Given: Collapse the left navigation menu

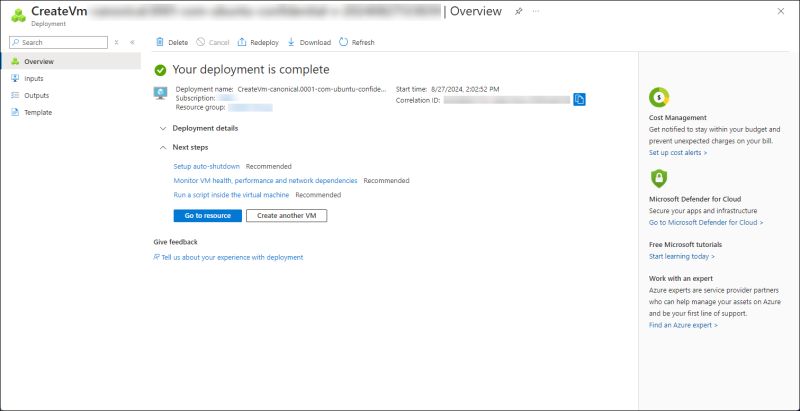Looking at the screenshot, I should [x=132, y=42].
